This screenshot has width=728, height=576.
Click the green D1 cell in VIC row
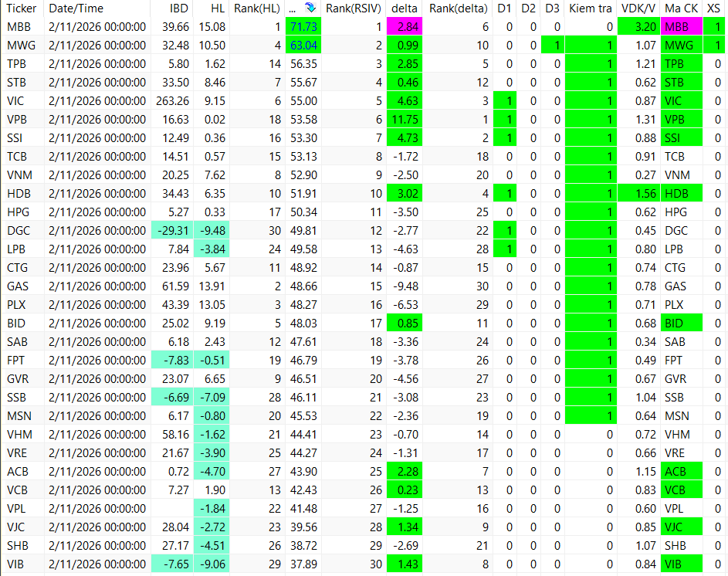coord(504,101)
